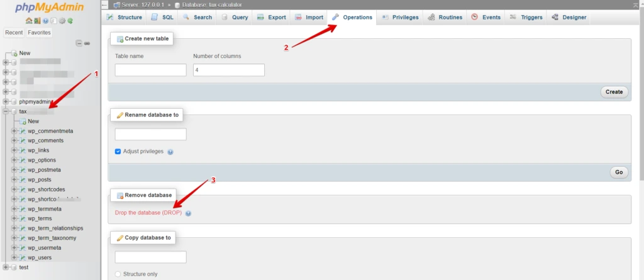The width and height of the screenshot is (644, 280).
Task: Click the wp_users table icon
Action: [23, 257]
